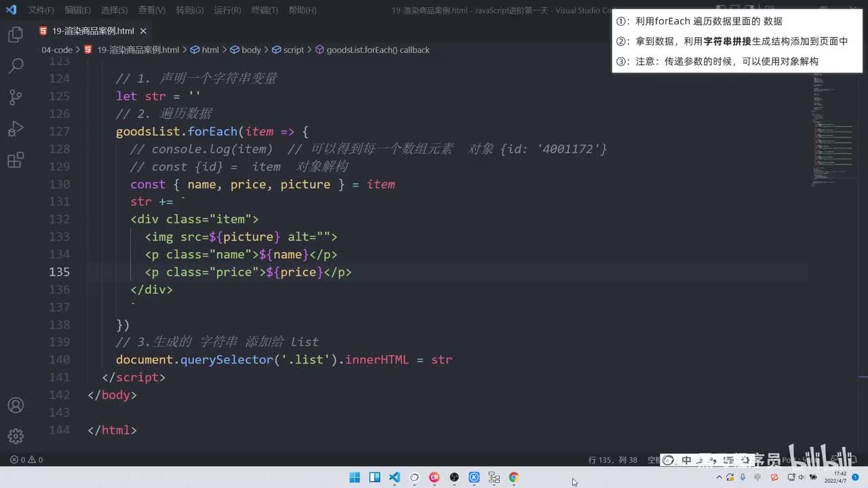868x488 pixels.
Task: Open the blue K app in taskbar
Action: pyautogui.click(x=474, y=477)
